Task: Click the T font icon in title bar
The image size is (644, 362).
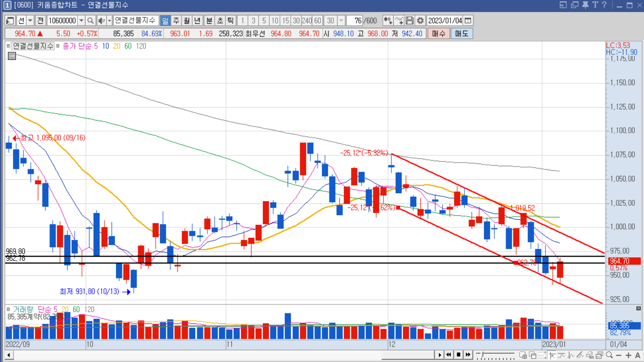Action: click(x=595, y=5)
